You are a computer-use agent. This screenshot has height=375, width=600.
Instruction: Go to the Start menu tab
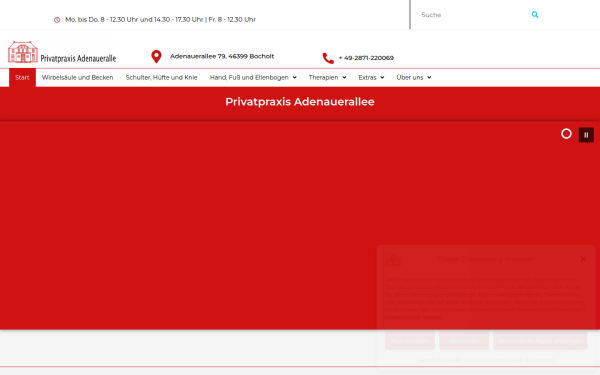point(22,77)
